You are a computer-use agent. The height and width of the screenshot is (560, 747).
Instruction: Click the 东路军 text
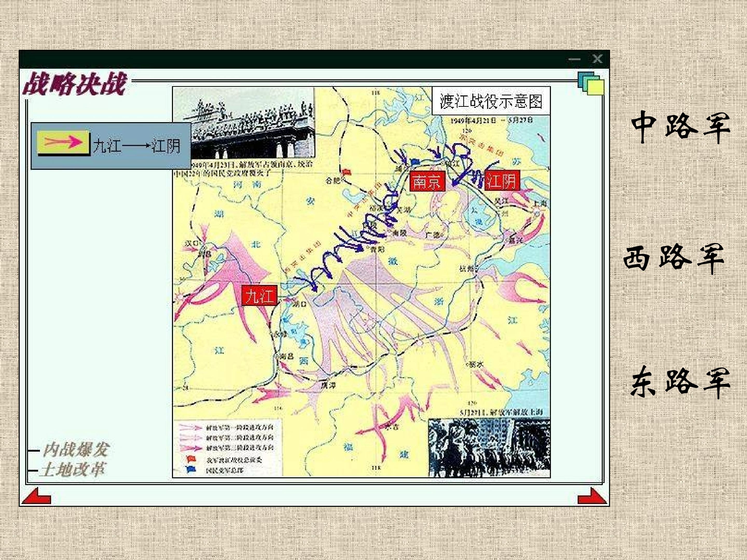[681, 382]
